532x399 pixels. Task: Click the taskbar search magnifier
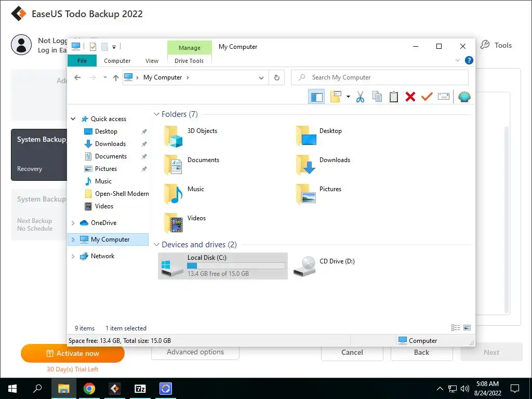pyautogui.click(x=37, y=389)
